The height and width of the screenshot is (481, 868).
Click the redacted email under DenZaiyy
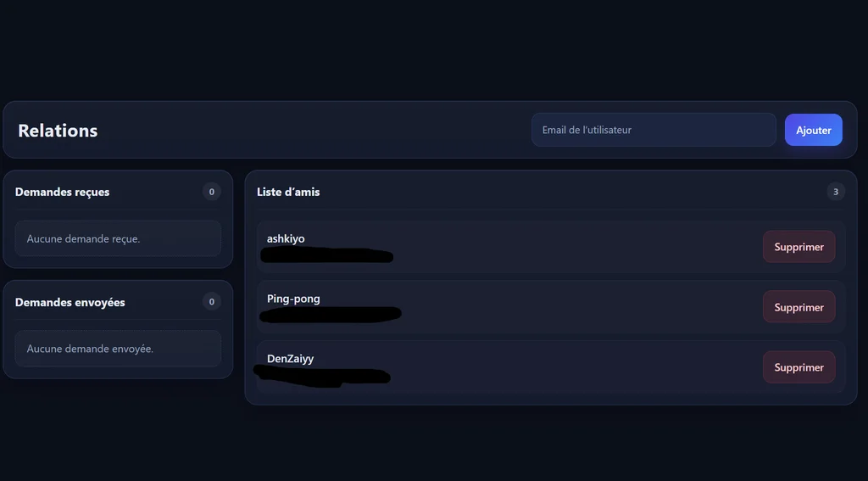322,375
